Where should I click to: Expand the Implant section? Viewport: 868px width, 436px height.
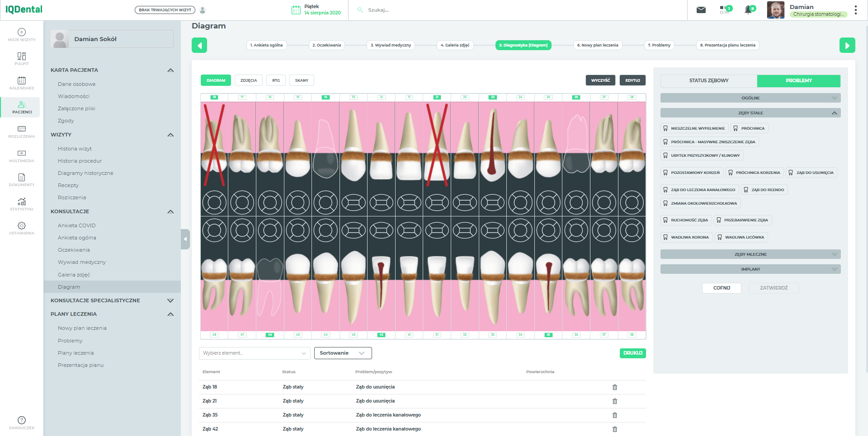click(x=750, y=269)
